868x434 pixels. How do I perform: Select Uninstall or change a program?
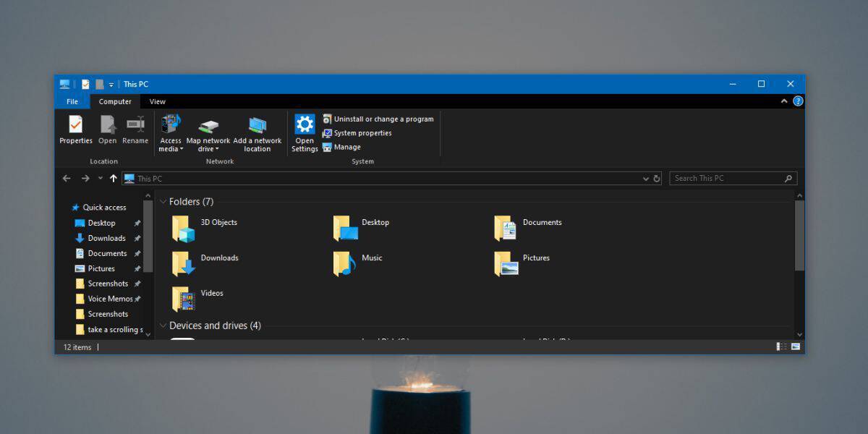click(383, 119)
